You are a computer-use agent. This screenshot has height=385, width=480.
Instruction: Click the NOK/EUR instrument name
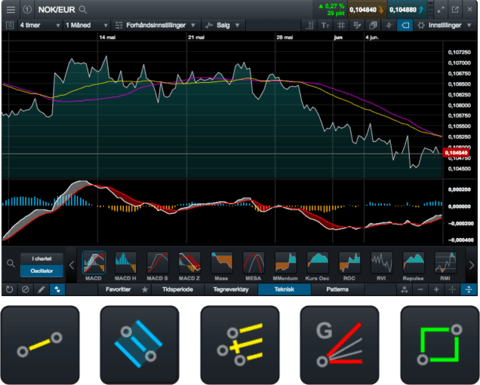coord(57,10)
